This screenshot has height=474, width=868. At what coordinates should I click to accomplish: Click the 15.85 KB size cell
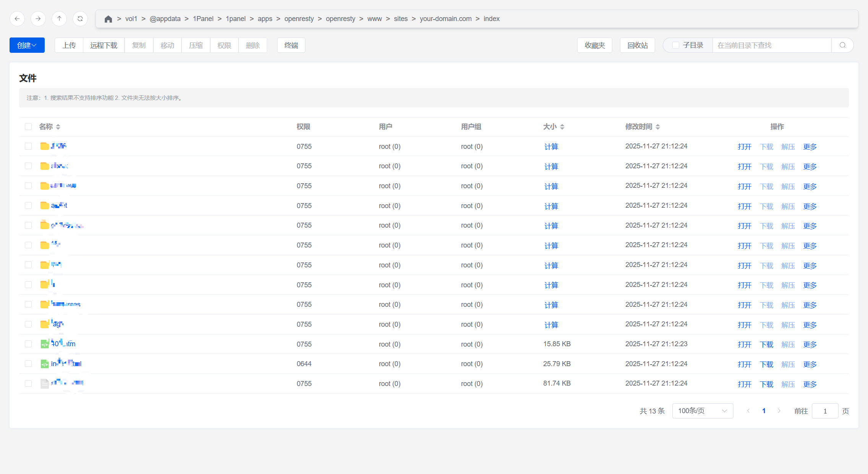point(557,344)
